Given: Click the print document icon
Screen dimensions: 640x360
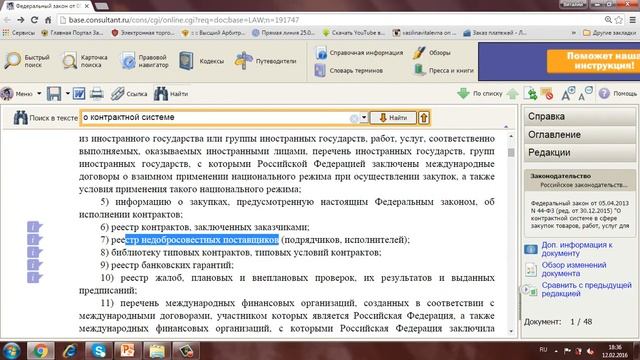Looking at the screenshot, I should point(97,93).
